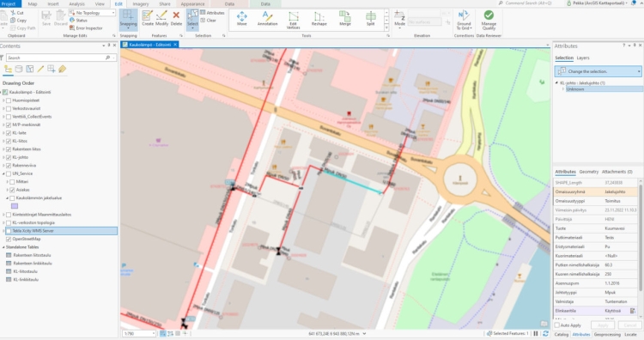
Task: Expand the Change the selection dropdown
Action: [598, 71]
